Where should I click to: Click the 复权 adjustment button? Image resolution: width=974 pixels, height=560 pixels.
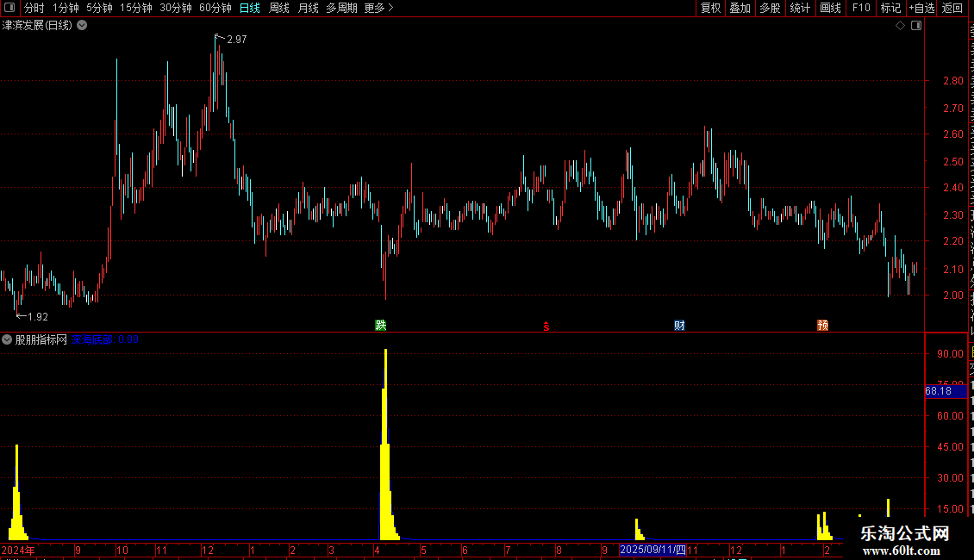pyautogui.click(x=710, y=8)
